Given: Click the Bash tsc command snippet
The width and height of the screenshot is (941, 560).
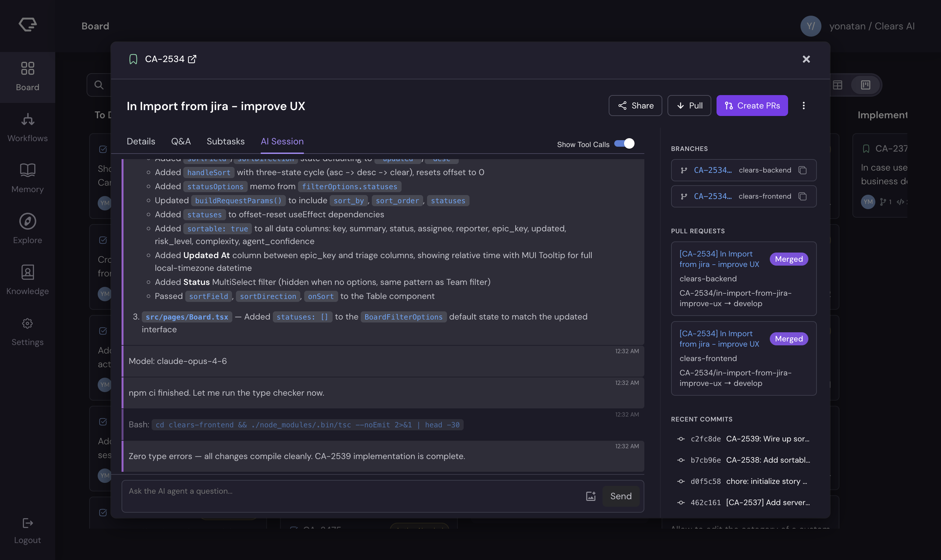Looking at the screenshot, I should [307, 425].
